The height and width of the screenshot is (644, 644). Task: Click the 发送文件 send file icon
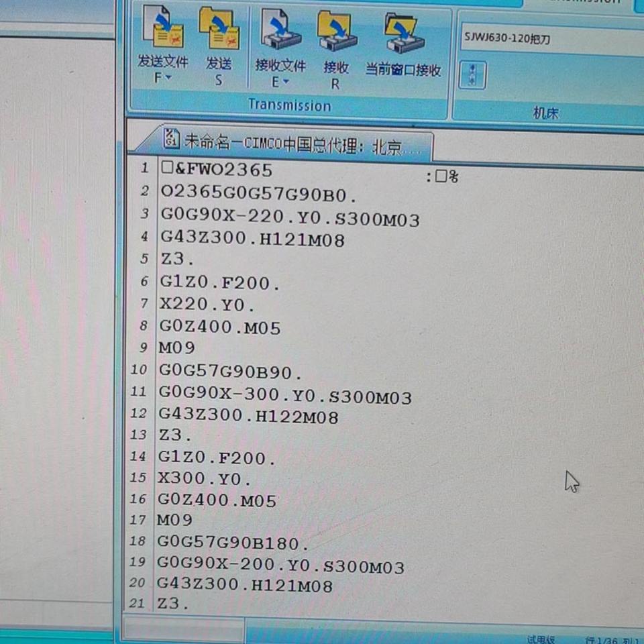tap(163, 28)
